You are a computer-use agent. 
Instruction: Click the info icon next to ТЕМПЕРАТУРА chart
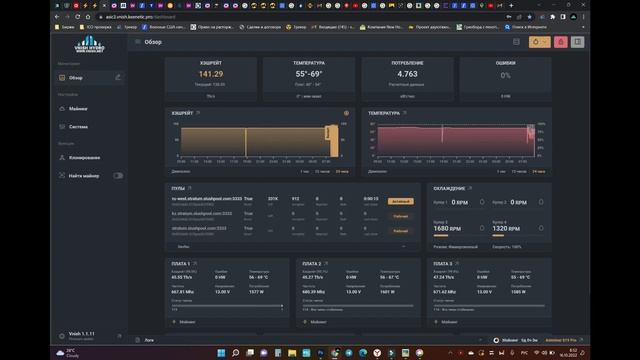coord(405,113)
